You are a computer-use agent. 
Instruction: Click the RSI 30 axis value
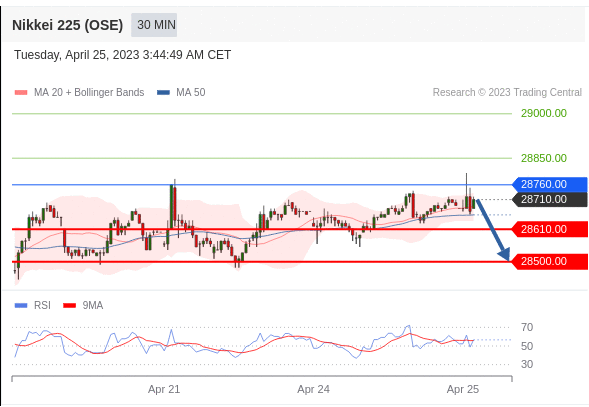click(527, 364)
